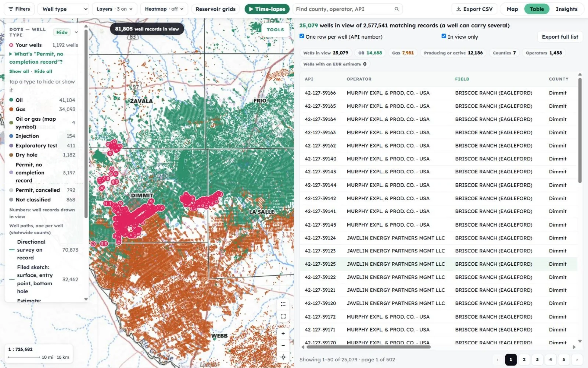Open the map TOOLS button
Screen dimensions: 588x368
[x=275, y=30]
